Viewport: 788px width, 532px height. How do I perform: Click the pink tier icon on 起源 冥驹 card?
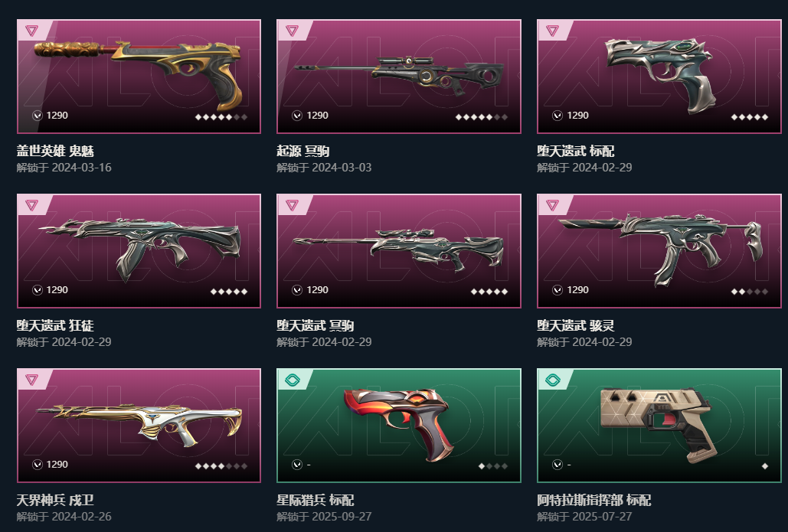(292, 31)
